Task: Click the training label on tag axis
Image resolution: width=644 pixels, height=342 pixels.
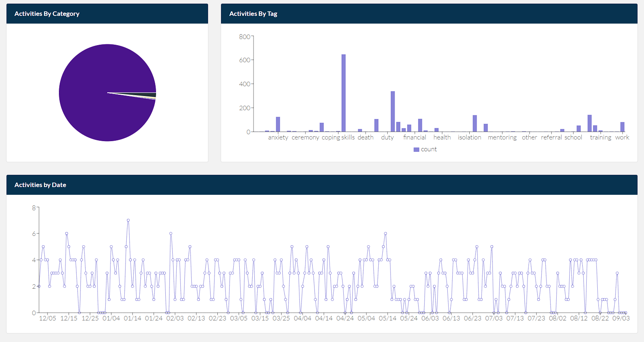Action: [601, 137]
